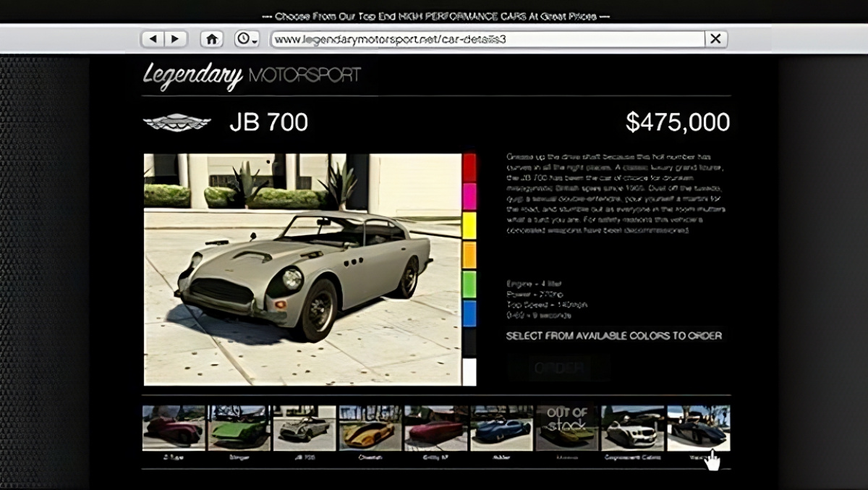Screen dimensions: 868x490
Task: Open the browser history clock dropdown
Action: point(247,39)
